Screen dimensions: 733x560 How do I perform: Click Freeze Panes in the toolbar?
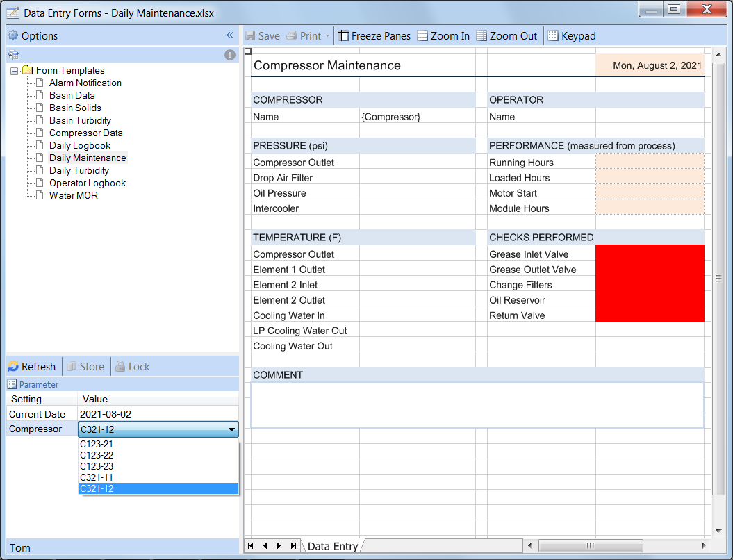tap(374, 36)
